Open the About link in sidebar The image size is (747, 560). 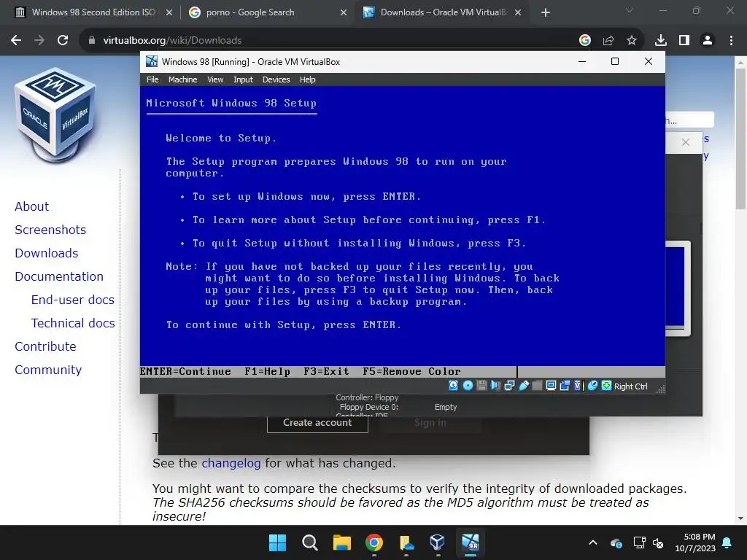(32, 206)
